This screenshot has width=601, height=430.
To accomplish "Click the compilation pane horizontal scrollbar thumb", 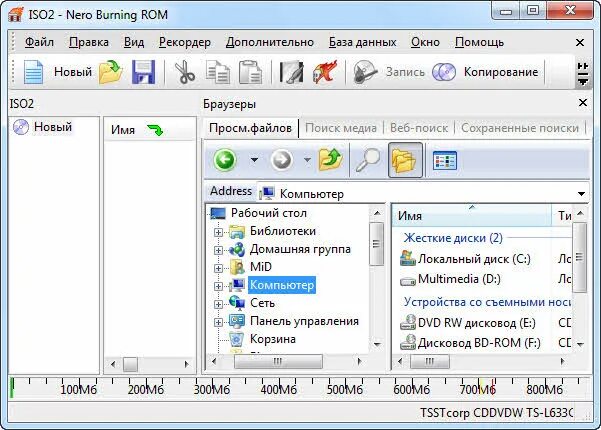I will [130, 364].
